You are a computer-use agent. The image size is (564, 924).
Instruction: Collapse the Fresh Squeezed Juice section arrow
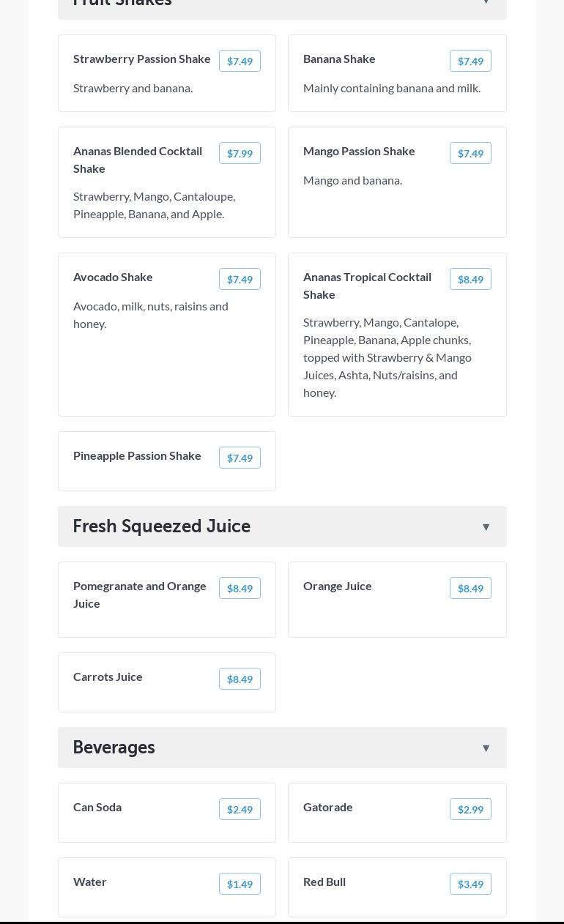486,527
